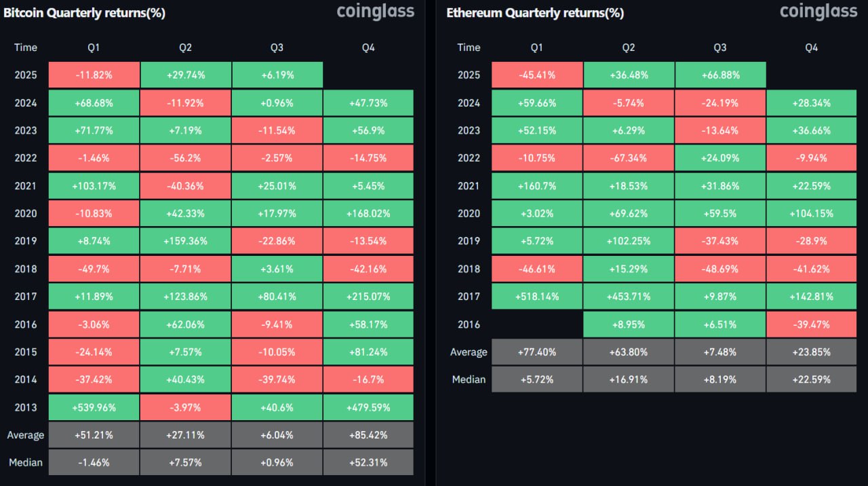Click the 2016 row label in the Ethereum table

469,324
